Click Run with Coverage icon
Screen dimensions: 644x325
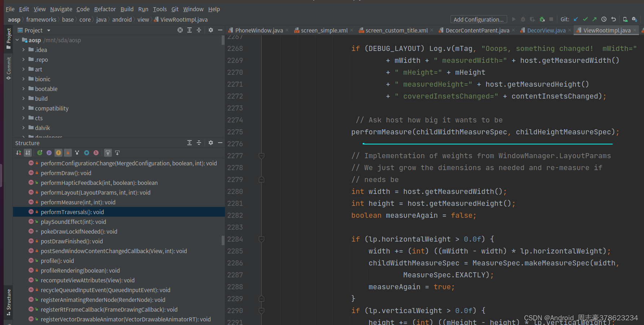point(532,19)
